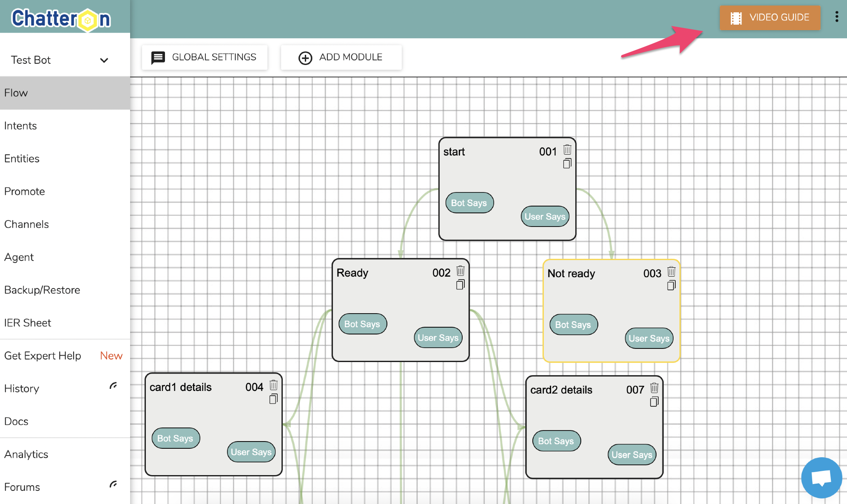
Task: Select the card1 details module title
Action: [180, 387]
